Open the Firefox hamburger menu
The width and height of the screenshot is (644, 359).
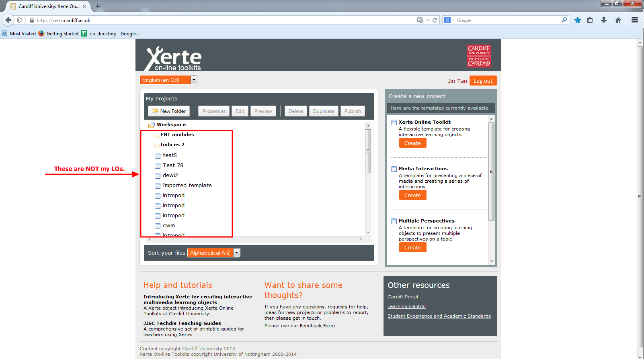635,20
